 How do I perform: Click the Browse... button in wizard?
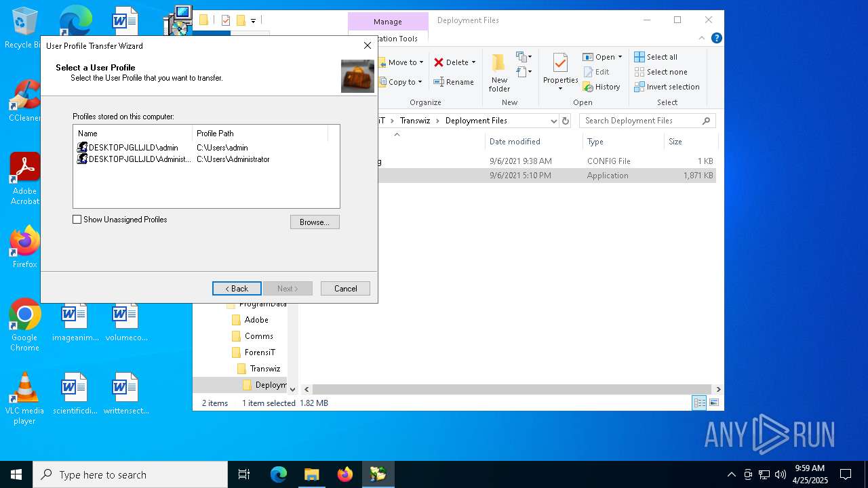[x=315, y=222]
